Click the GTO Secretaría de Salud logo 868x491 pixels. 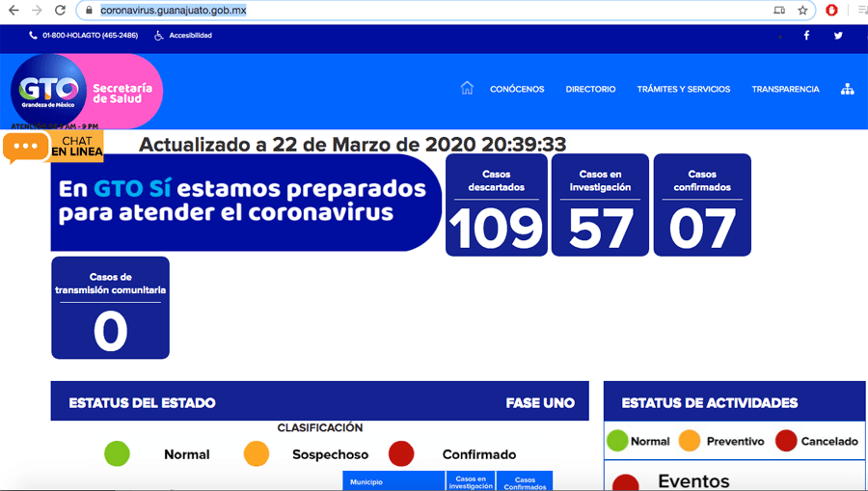click(x=86, y=92)
